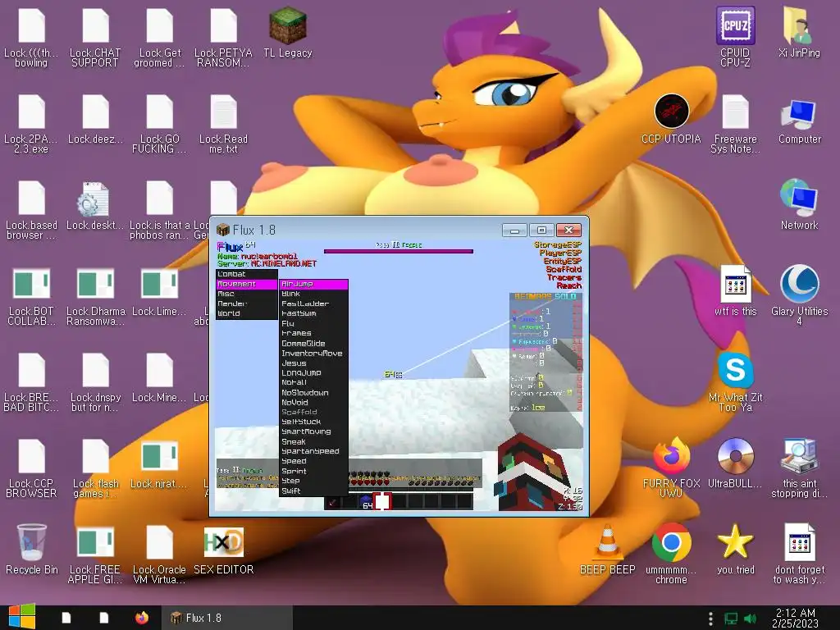Image resolution: width=840 pixels, height=630 pixels.
Task: Select the Combat category in Flux menu
Action: tap(246, 274)
